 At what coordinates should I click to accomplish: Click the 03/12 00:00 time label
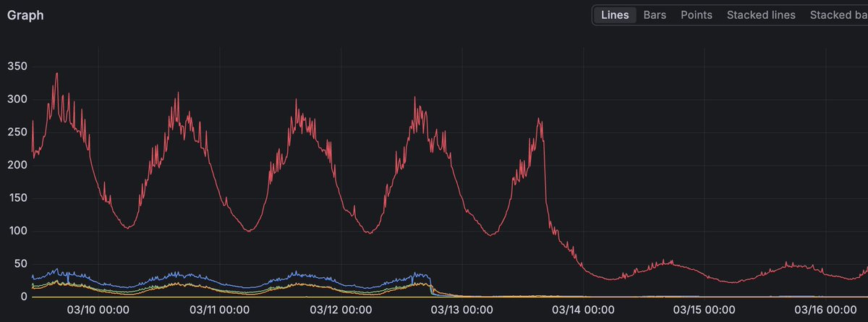pyautogui.click(x=340, y=310)
